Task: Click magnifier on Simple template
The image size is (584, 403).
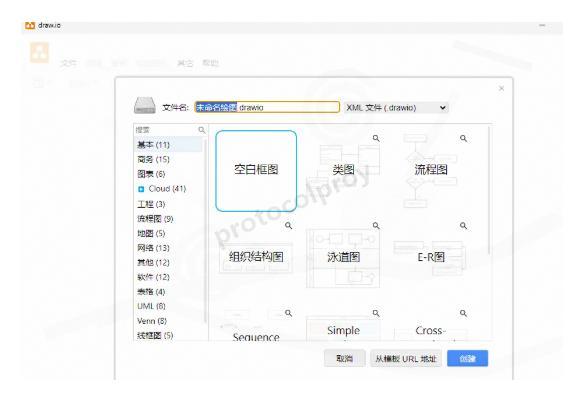Action: pyautogui.click(x=376, y=313)
